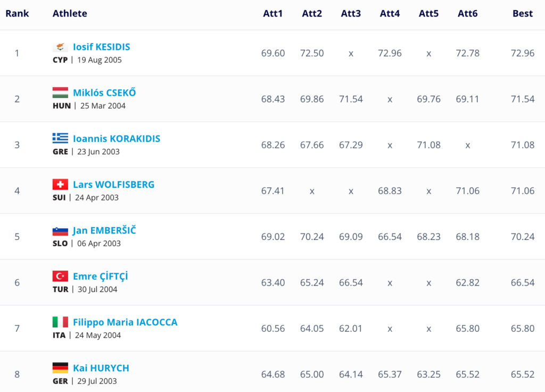Click the Swiss flag next to Lars Wolfisberg
Image resolution: width=545 pixels, height=392 pixels.
60,185
